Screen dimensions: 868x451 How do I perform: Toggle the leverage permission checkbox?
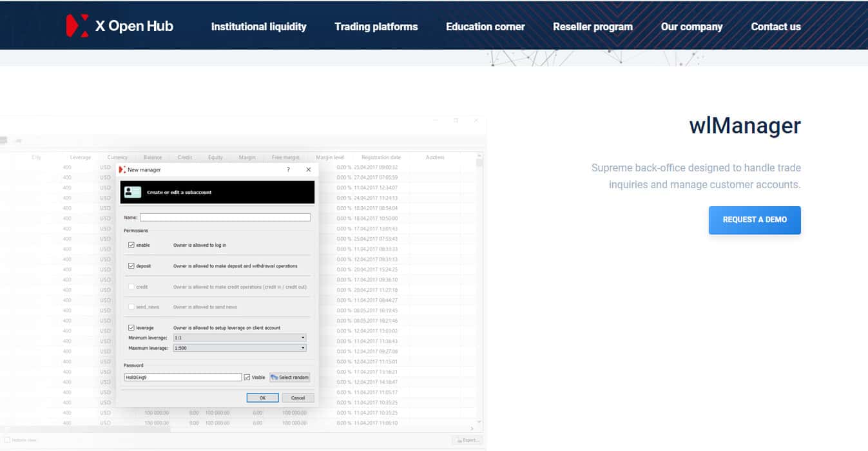(131, 328)
